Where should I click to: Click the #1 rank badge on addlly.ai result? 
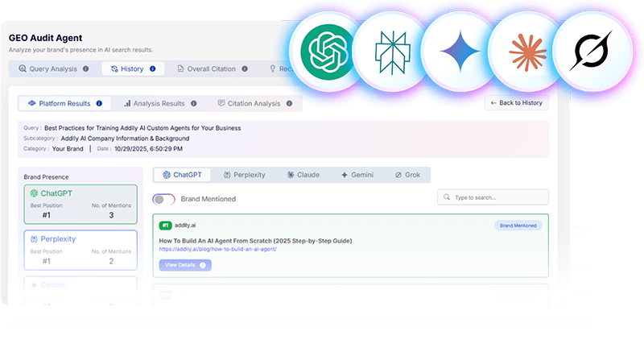click(165, 226)
